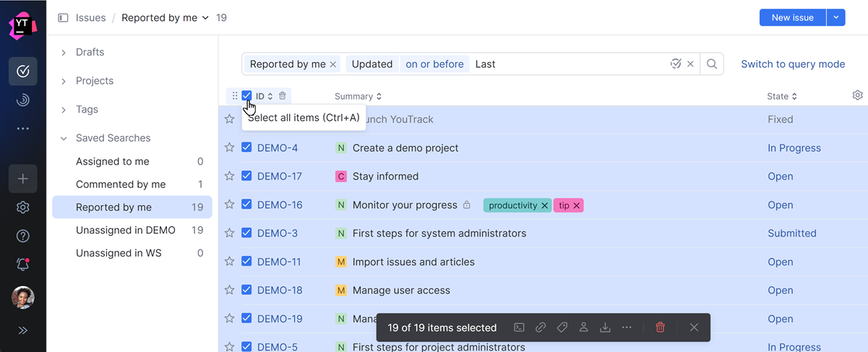Star the DEMO-17 issue
The width and height of the screenshot is (868, 352).
(229, 176)
